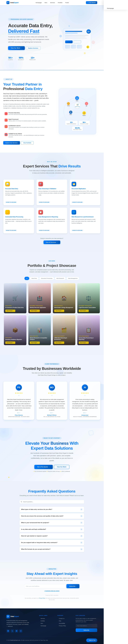Click the AI testimonial avatar
Image resolution: width=128 pixels, height=644 pixels.
click(x=85, y=387)
